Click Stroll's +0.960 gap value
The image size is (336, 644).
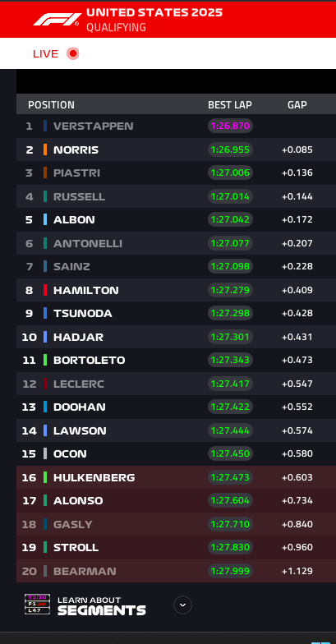point(297,547)
